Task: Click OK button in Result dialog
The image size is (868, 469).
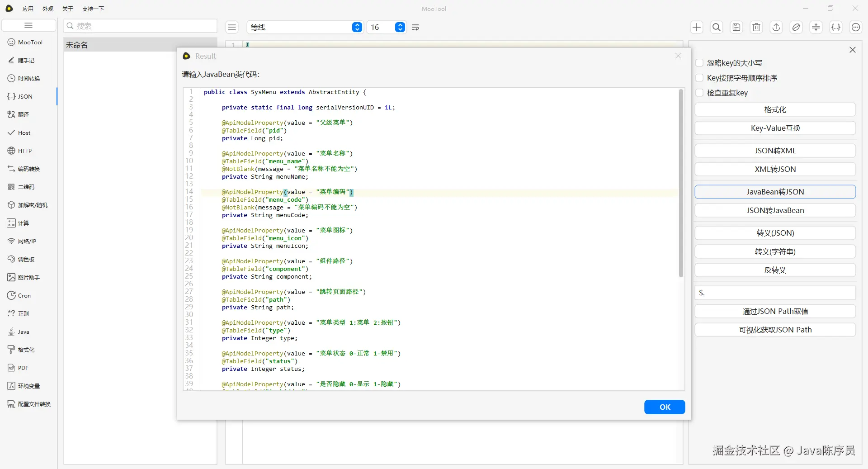Action: [665, 407]
